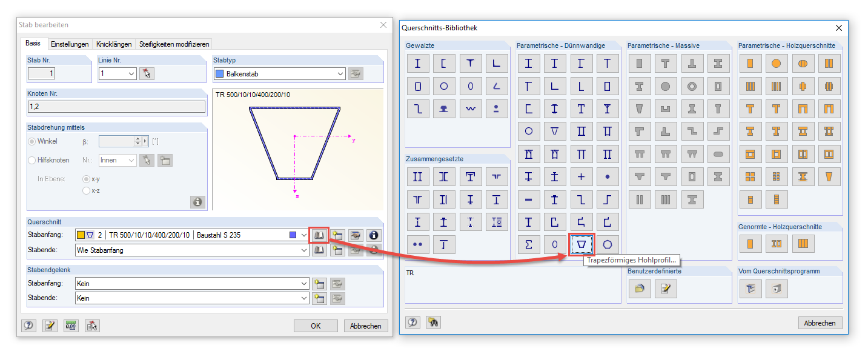868x351 pixels.
Task: Click the Knoten Nr. field
Action: pos(116,107)
